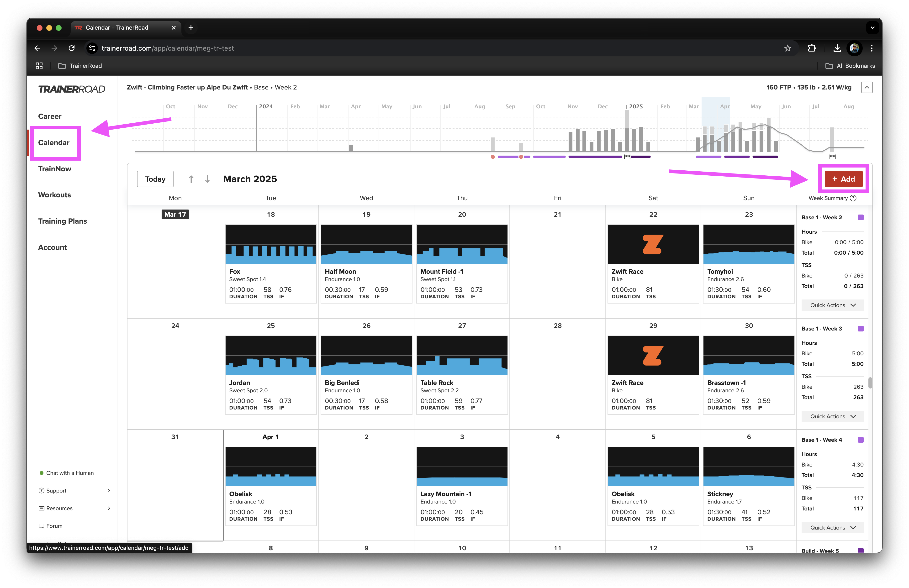Click the Zwift Race logo on March 29
909x588 pixels.
tap(653, 356)
